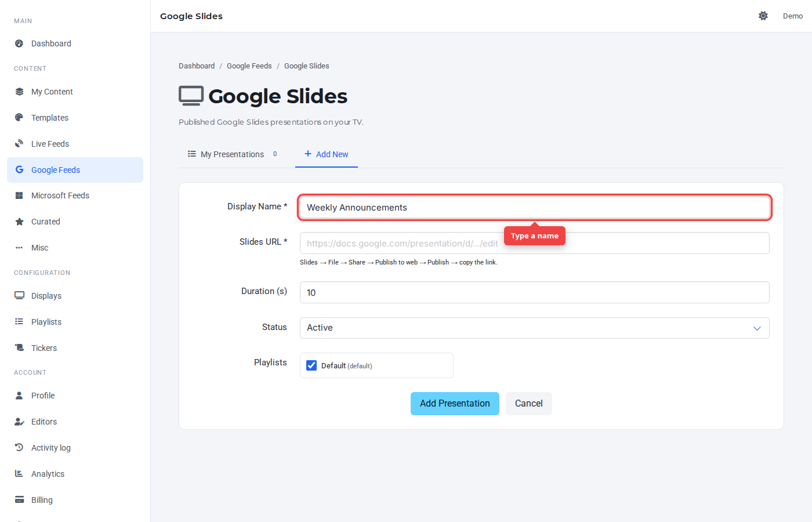Click the Cancel button
The height and width of the screenshot is (522, 812).
click(x=529, y=404)
